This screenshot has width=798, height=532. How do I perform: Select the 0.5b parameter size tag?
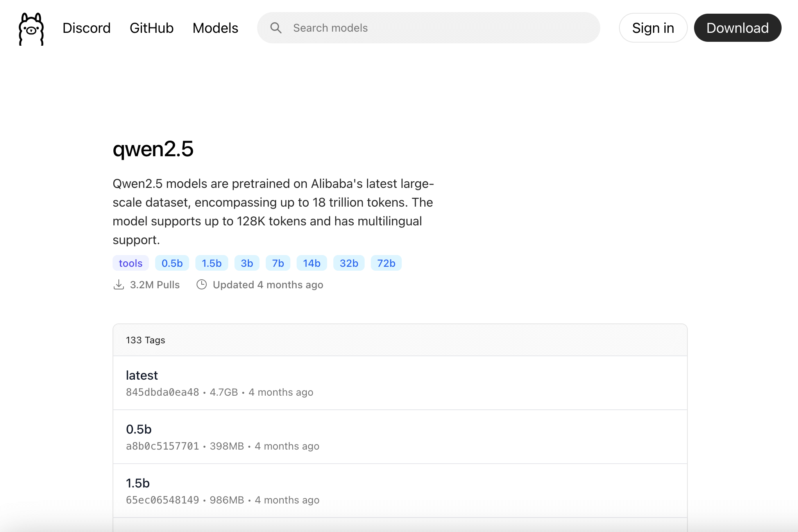(172, 263)
